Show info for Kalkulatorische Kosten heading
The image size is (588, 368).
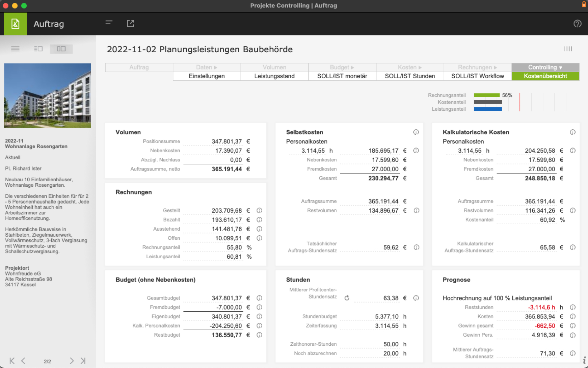pyautogui.click(x=572, y=132)
